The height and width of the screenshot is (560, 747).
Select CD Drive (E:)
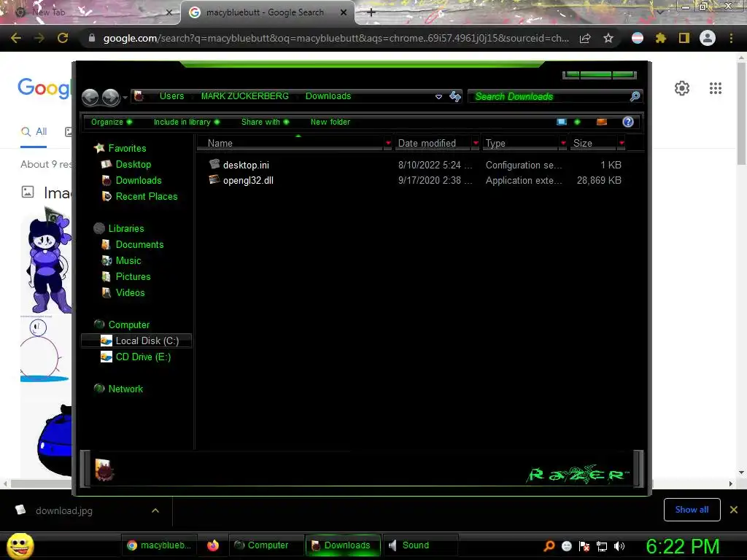point(143,357)
